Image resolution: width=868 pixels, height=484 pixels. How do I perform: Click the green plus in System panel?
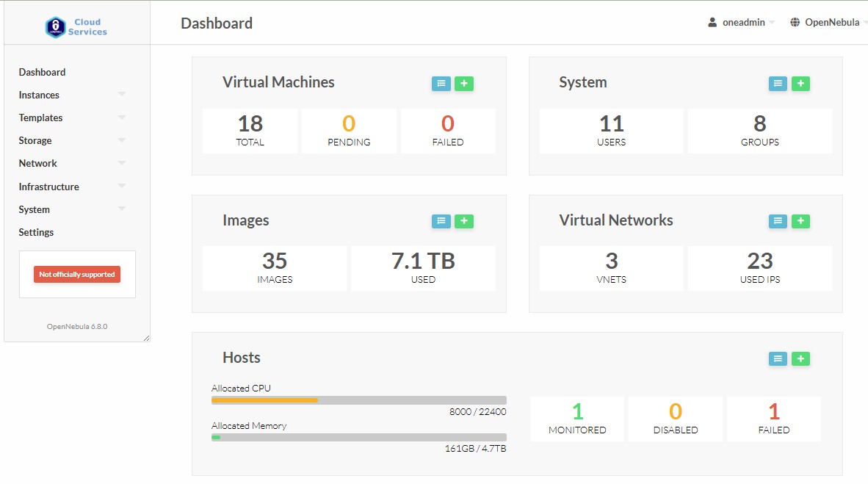pyautogui.click(x=800, y=84)
